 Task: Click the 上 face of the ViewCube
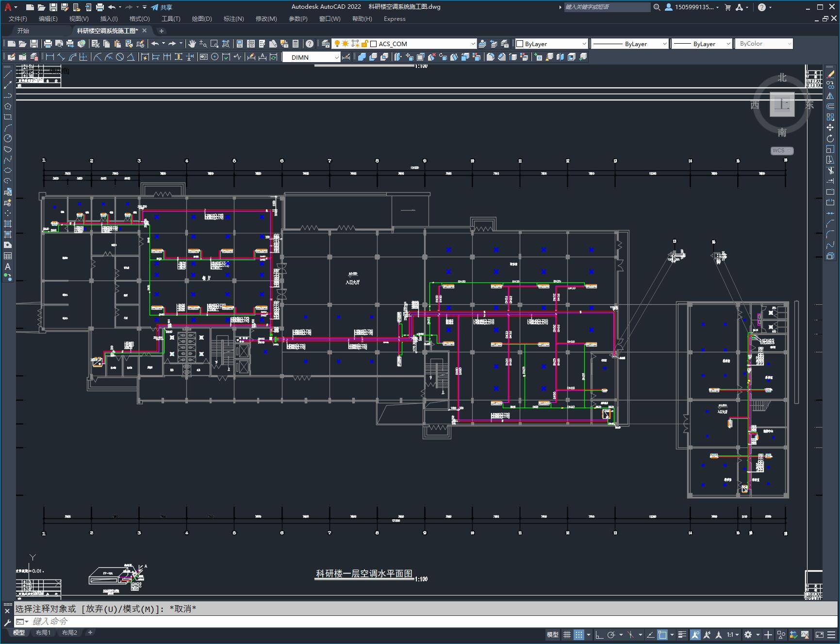tap(782, 104)
